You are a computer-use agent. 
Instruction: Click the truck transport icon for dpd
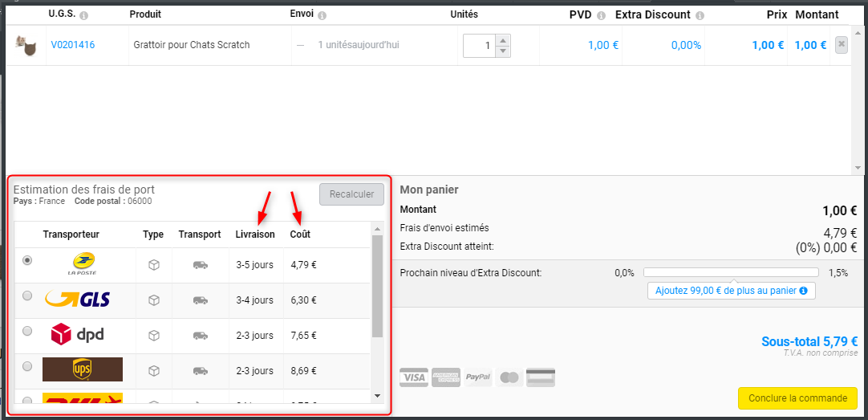click(x=201, y=335)
